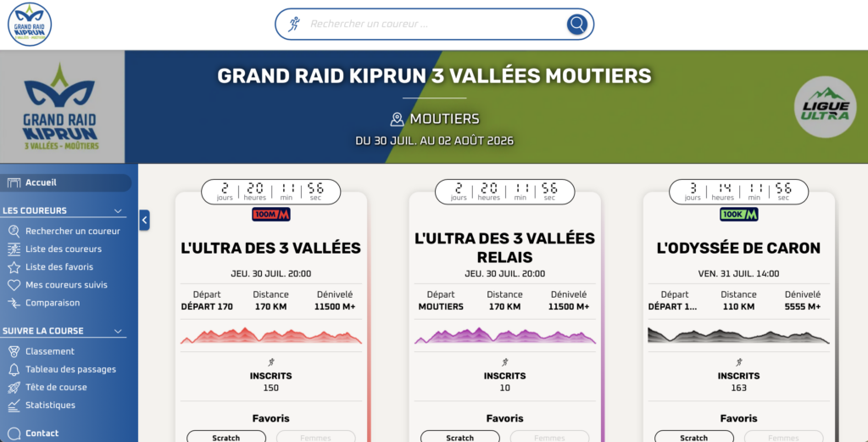Go to Tête de course
Screen dimensions: 868x442
56,387
